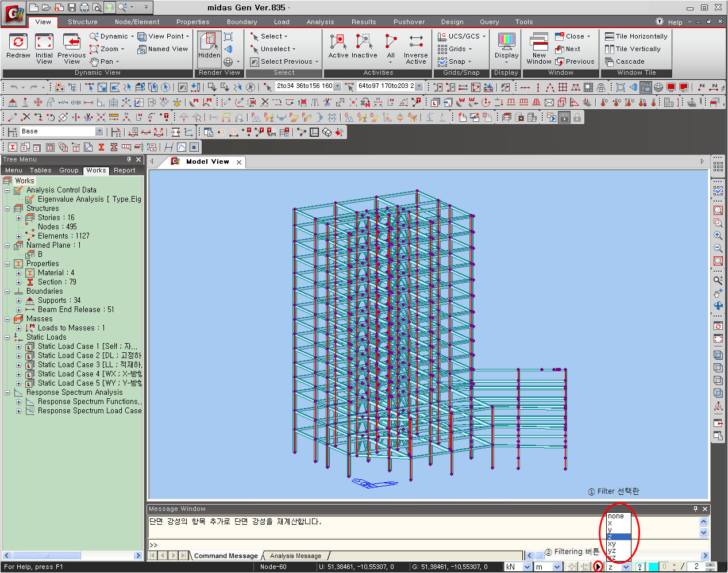Switch Tree Menu to Group tab
728x573 pixels.
click(69, 170)
